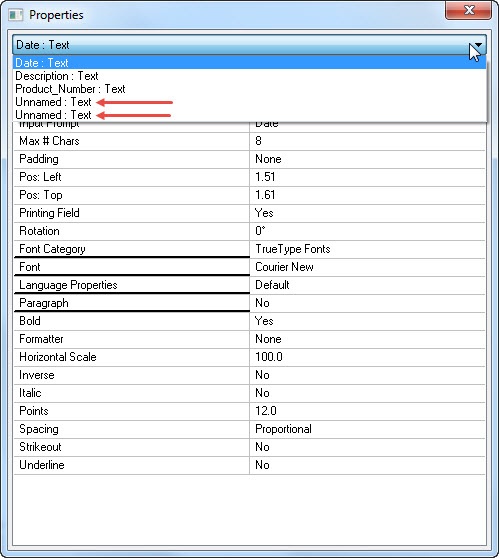Open the Font Category TrueType Fonts setting
Viewport: 499px width, 558px height.
(367, 249)
